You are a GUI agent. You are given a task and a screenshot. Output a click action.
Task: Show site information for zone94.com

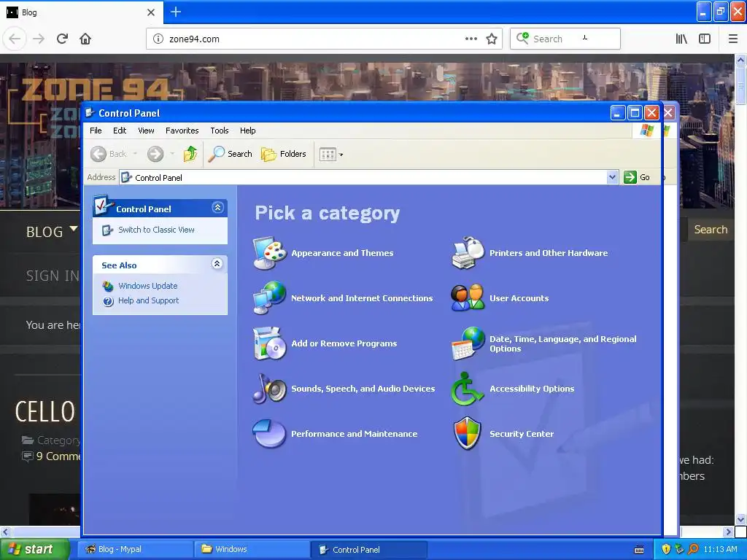[158, 39]
